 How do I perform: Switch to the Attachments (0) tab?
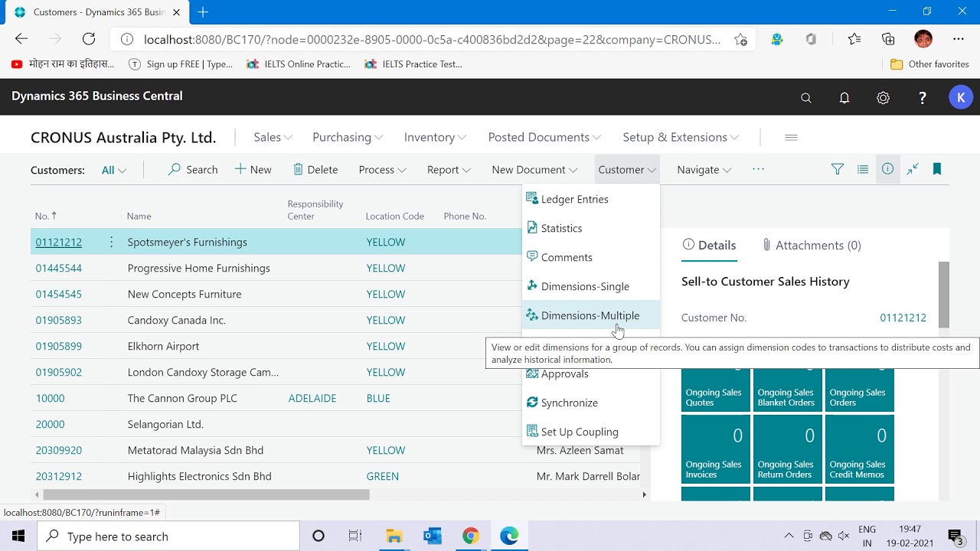click(812, 245)
